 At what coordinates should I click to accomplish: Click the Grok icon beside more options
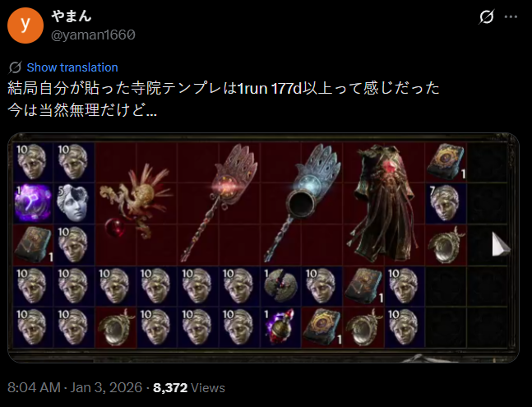tap(487, 17)
